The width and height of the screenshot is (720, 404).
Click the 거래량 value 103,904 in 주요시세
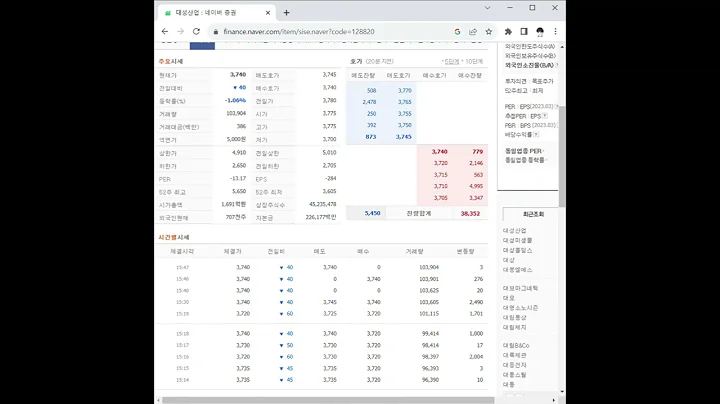(236, 113)
